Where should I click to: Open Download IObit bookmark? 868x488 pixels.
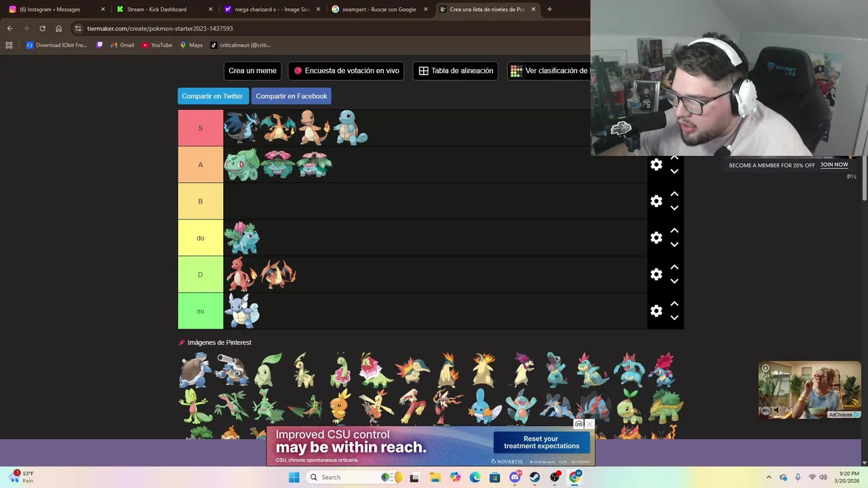56,45
